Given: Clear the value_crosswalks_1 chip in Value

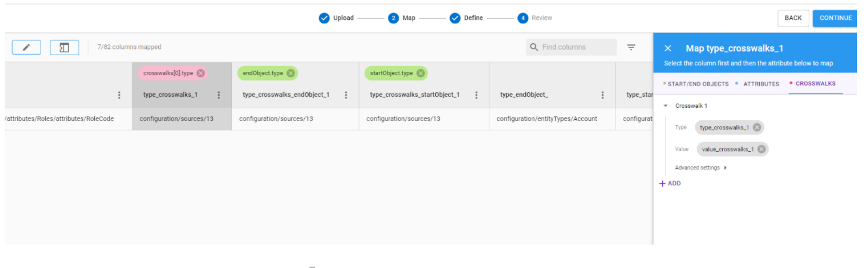Looking at the screenshot, I should (762, 149).
